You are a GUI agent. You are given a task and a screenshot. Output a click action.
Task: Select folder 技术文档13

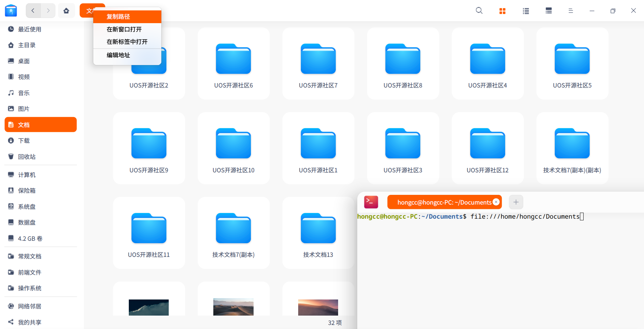[318, 233]
